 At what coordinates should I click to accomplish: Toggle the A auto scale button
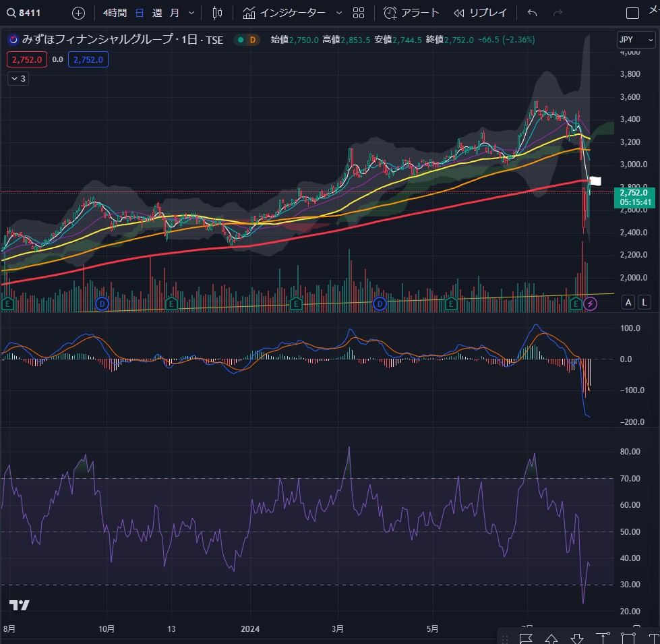click(628, 302)
